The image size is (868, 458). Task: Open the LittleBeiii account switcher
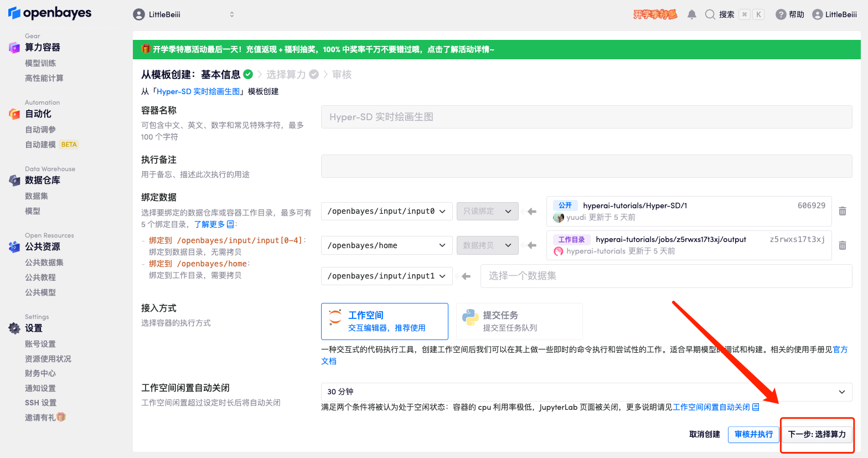click(x=184, y=14)
